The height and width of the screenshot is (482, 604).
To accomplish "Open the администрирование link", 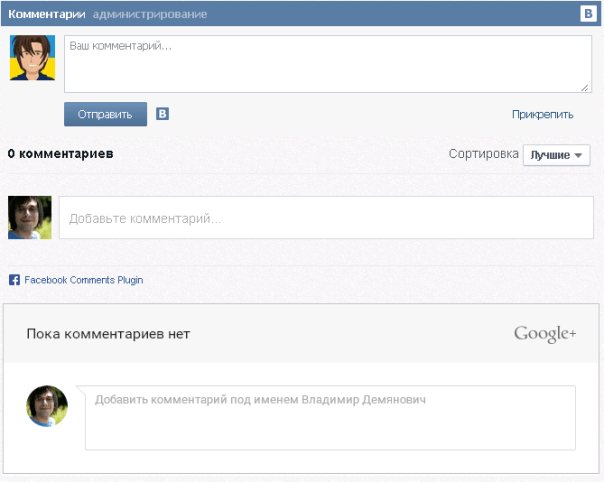I will pyautogui.click(x=150, y=14).
